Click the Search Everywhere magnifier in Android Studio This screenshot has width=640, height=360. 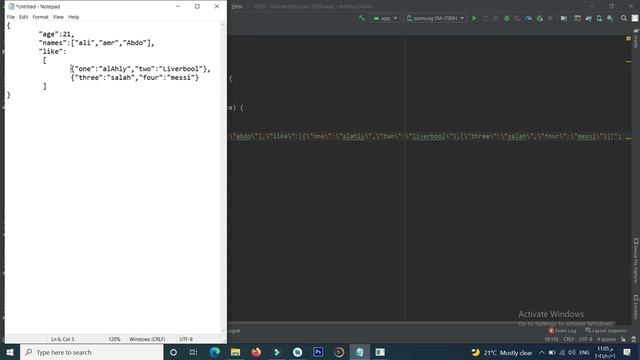(x=624, y=18)
